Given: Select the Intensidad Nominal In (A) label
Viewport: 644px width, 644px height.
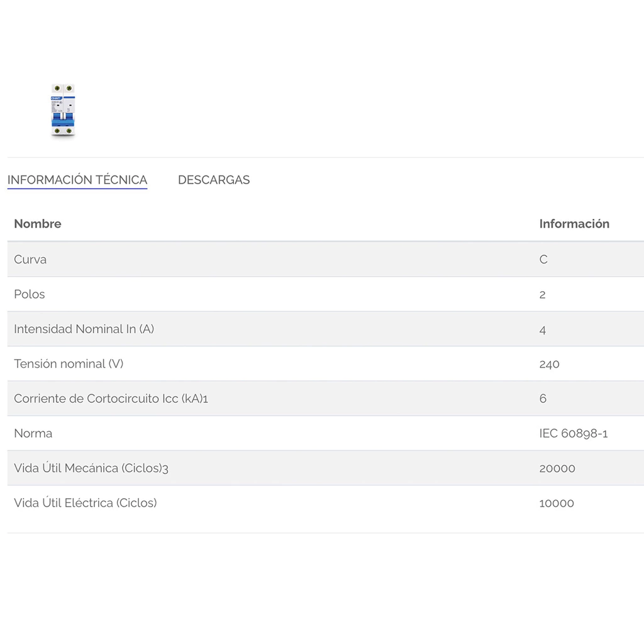Looking at the screenshot, I should pos(84,329).
